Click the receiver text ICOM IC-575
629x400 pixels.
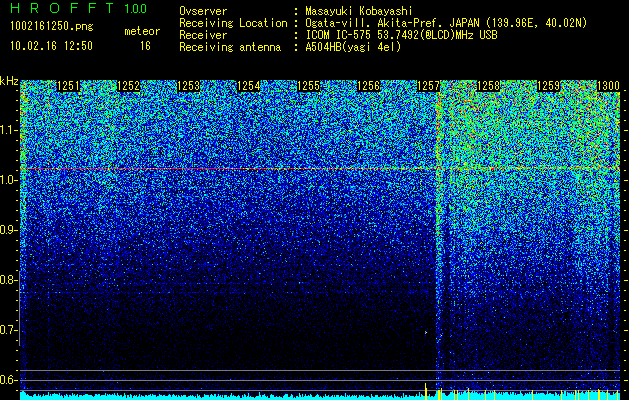pos(341,35)
